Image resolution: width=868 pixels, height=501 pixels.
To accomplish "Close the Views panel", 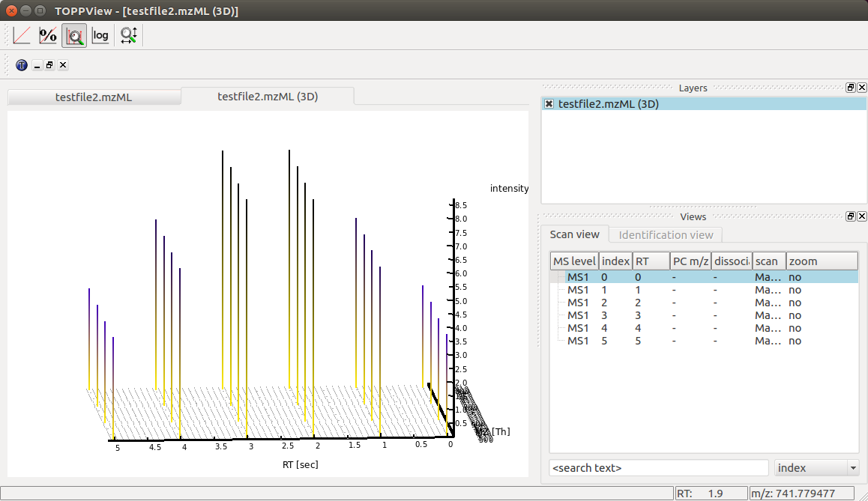I will pos(862,216).
